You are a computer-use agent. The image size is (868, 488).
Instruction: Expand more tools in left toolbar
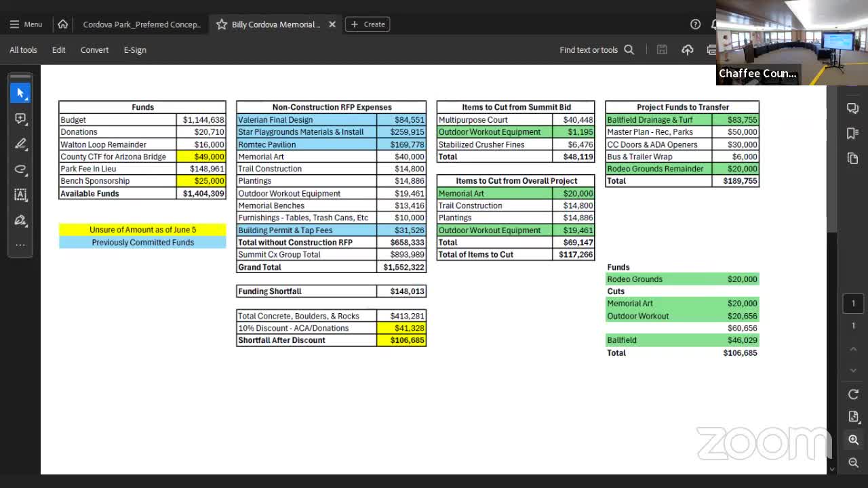[x=20, y=245]
